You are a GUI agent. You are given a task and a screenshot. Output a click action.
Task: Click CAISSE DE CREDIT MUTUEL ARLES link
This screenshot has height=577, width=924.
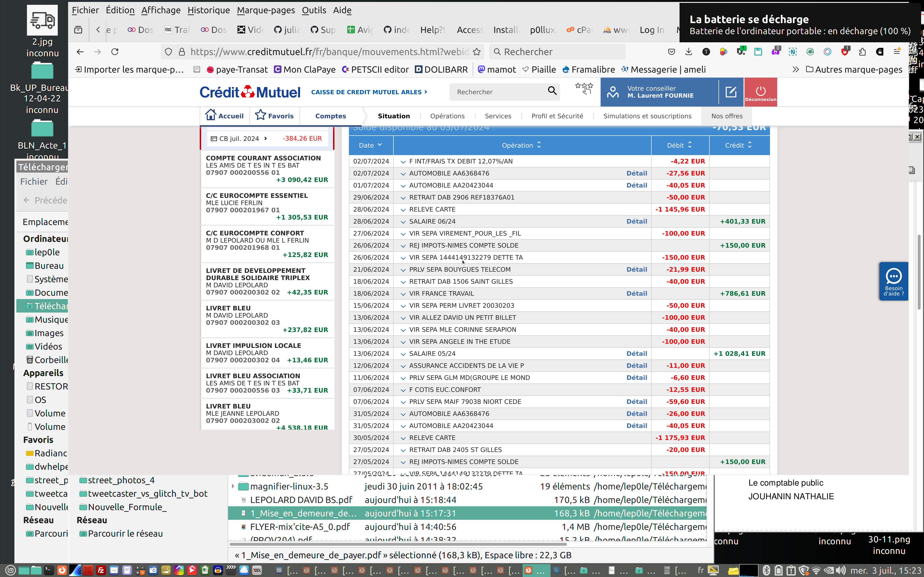[x=369, y=92]
